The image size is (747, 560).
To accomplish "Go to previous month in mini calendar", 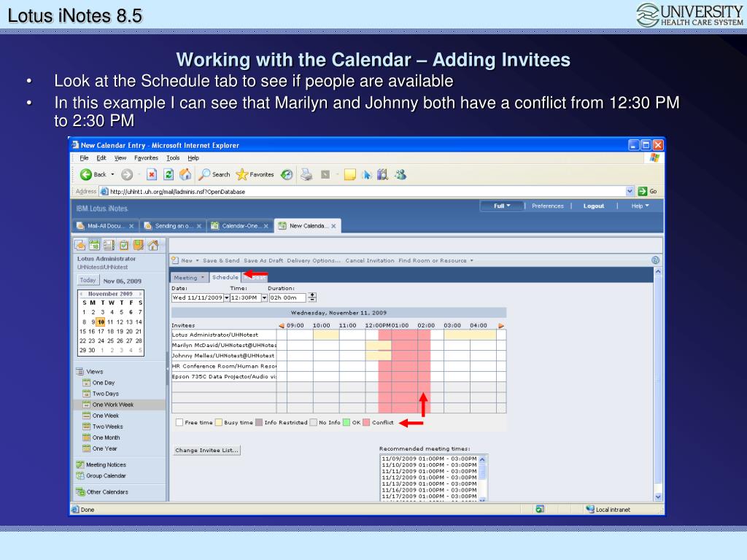I will pyautogui.click(x=82, y=294).
